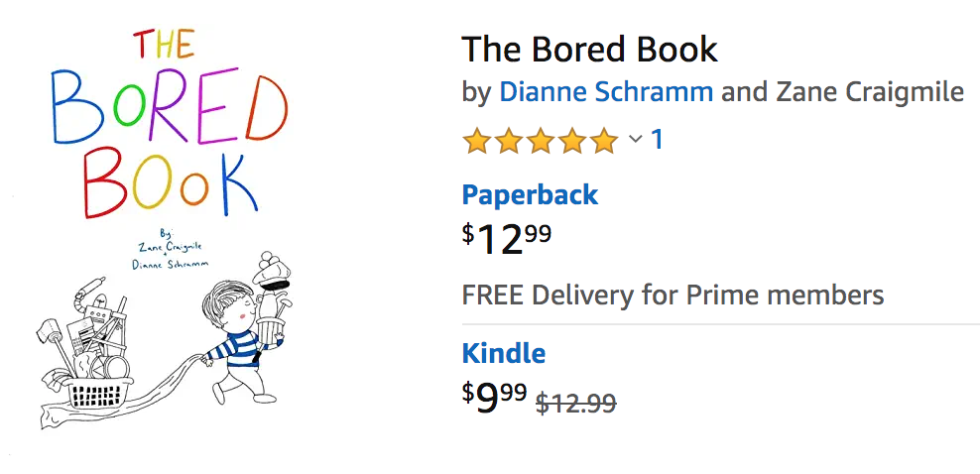Click the $12.99 paperback price
This screenshot has width=980, height=474.
click(x=507, y=239)
